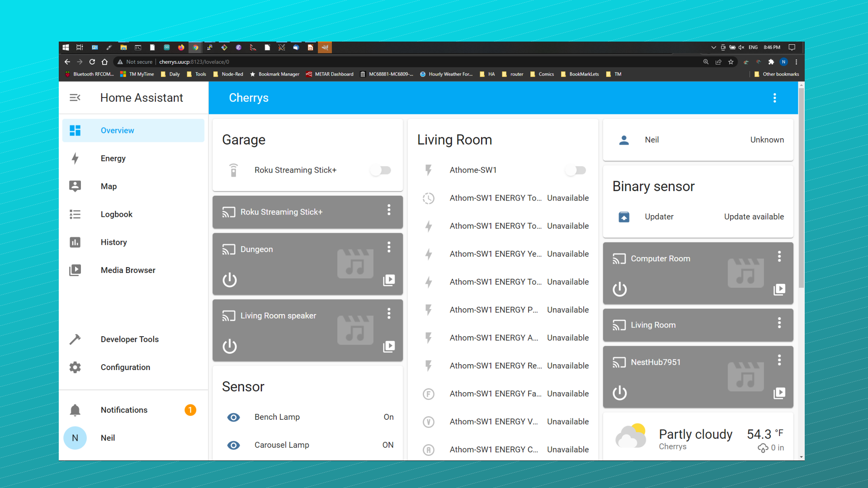Browse media on Living Room speaker card
Viewport: 868px width, 488px height.
point(389,347)
